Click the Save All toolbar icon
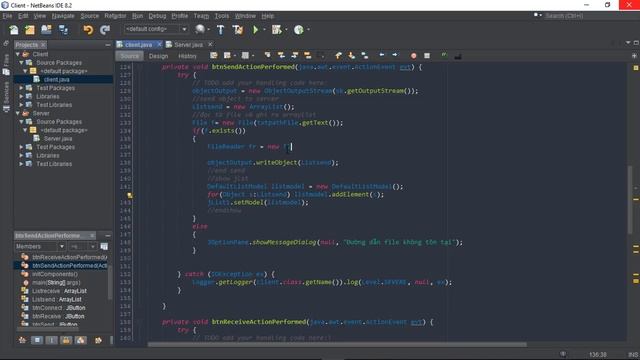The height and width of the screenshot is (360, 640). coord(63,30)
